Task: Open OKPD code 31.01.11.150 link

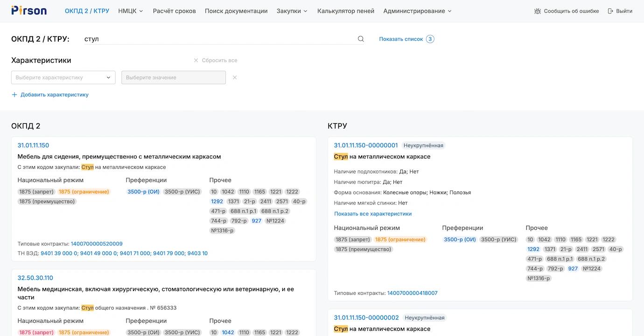Action: (x=33, y=145)
